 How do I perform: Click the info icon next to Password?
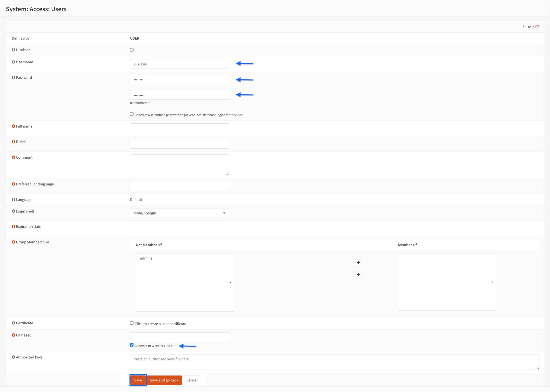(x=14, y=77)
